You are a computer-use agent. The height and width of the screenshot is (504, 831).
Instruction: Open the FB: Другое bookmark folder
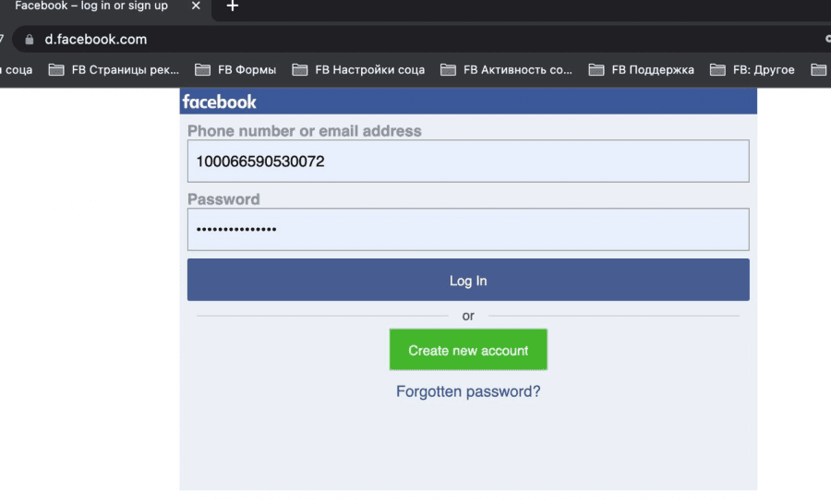click(x=752, y=69)
